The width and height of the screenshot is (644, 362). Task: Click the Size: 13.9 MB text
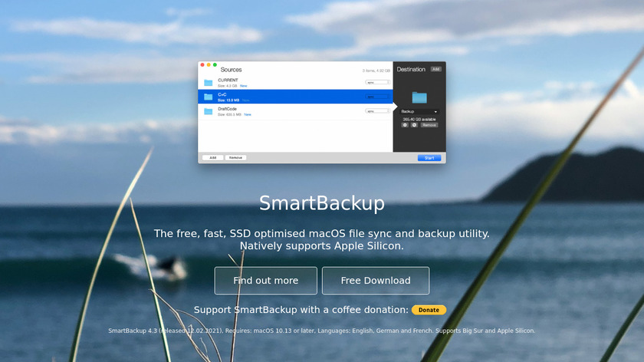pyautogui.click(x=228, y=100)
